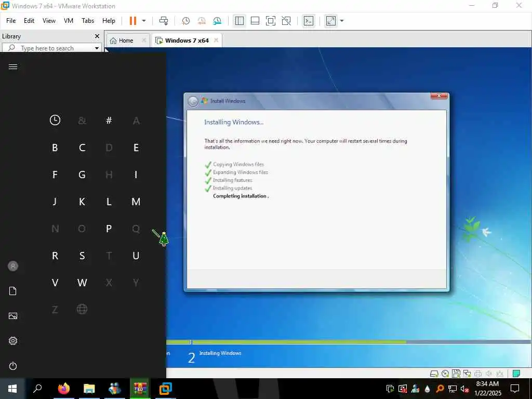The width and height of the screenshot is (532, 399).
Task: Jump to letter C in app list
Action: coord(82,147)
